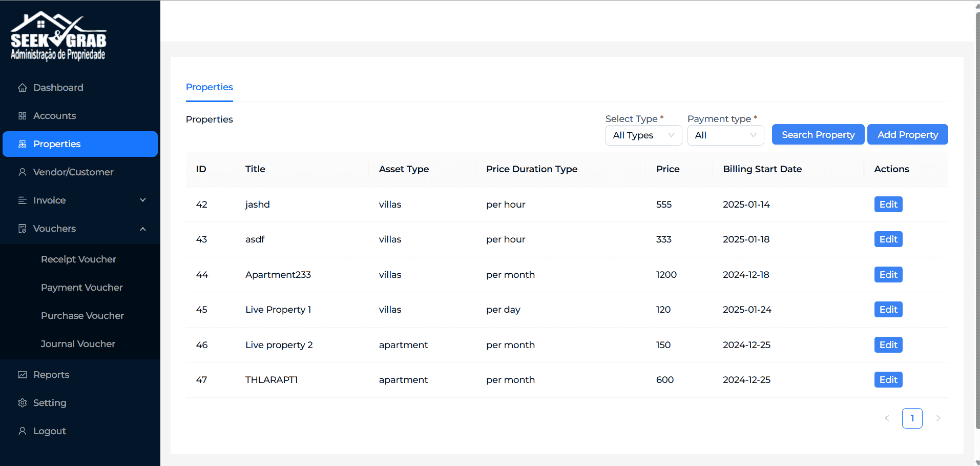Viewport: 980px width, 466px height.
Task: Click the Reports chart icon
Action: click(x=22, y=375)
